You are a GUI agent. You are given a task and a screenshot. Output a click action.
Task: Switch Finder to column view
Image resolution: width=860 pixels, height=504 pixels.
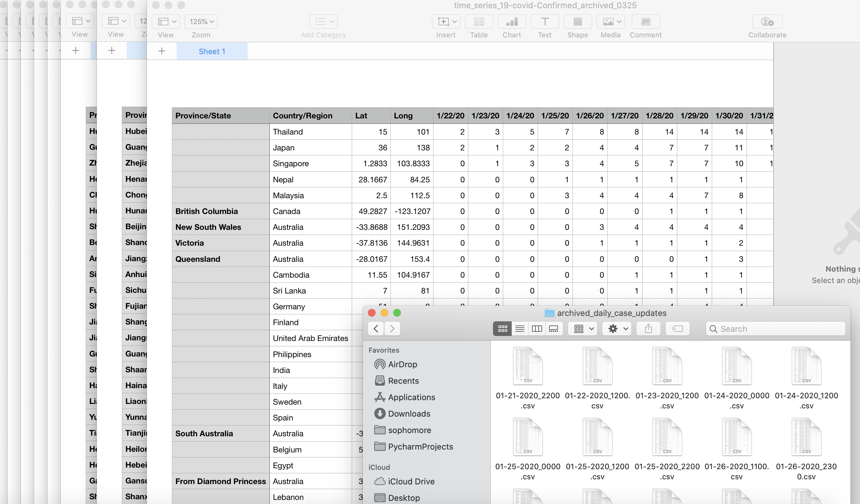pyautogui.click(x=537, y=329)
